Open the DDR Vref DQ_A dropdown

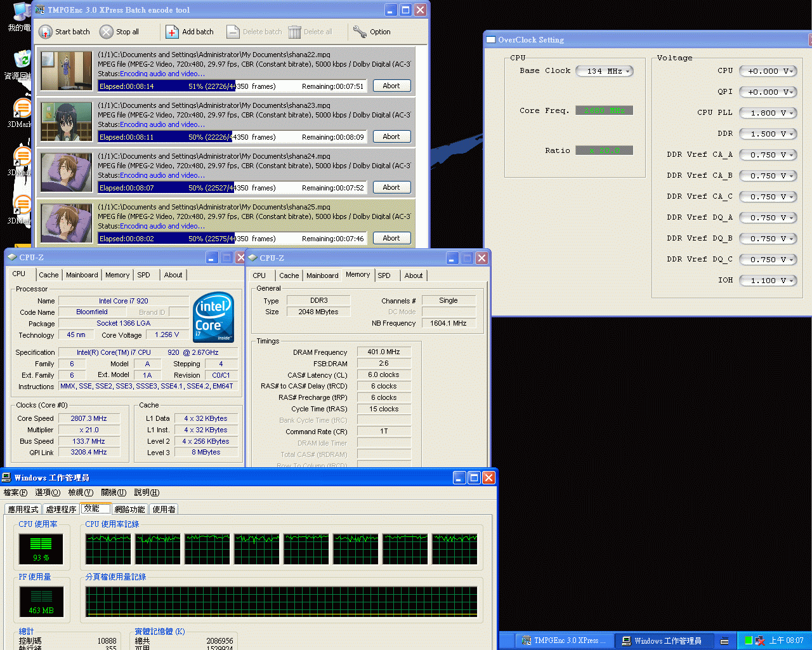[768, 218]
